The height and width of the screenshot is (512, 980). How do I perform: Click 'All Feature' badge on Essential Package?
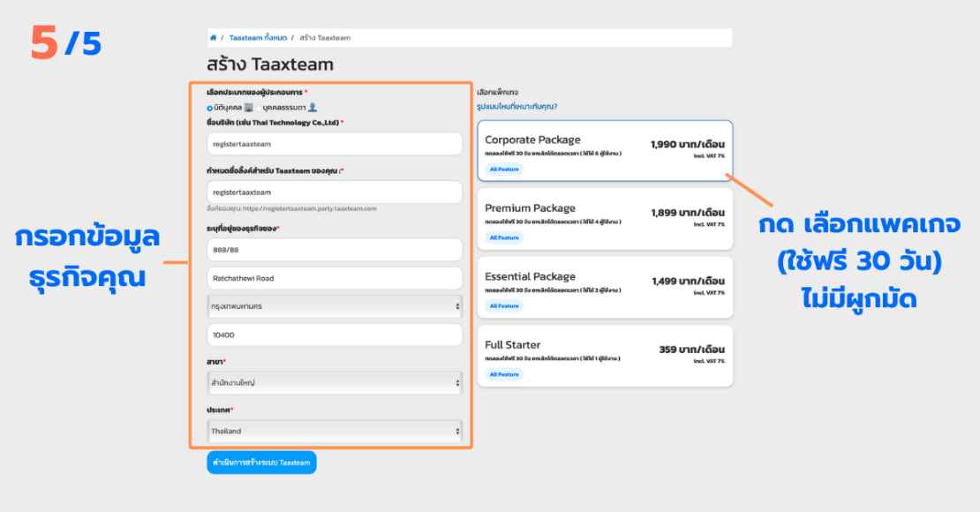point(504,305)
